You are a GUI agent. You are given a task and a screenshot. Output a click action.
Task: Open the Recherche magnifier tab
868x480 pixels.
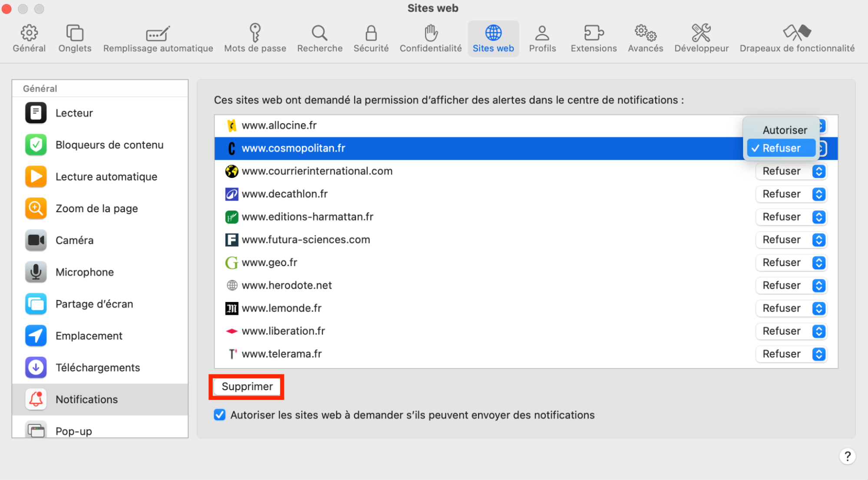point(320,38)
